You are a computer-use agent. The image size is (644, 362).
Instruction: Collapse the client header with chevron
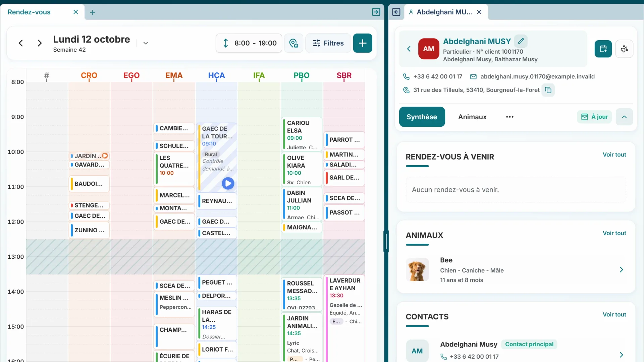pyautogui.click(x=624, y=117)
